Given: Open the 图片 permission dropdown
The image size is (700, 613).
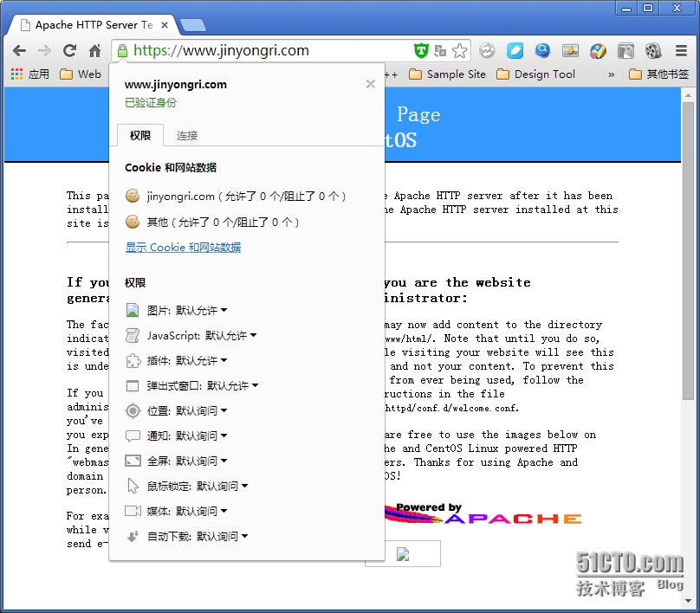Looking at the screenshot, I should coord(201,310).
